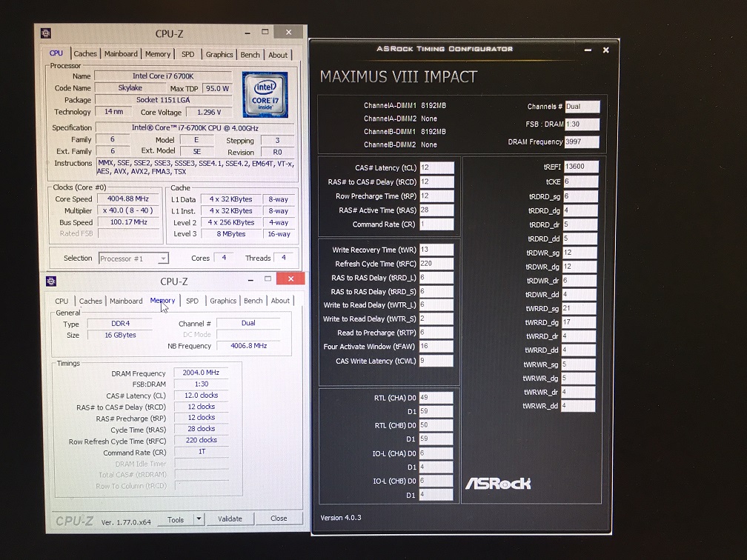
Task: Click the memory Size value 16 GBytes
Action: coord(121,335)
